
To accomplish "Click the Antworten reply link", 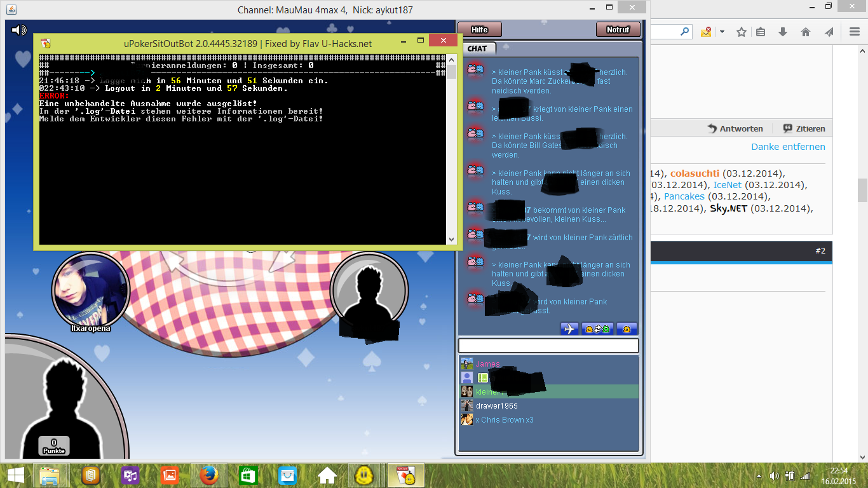I will (735, 128).
